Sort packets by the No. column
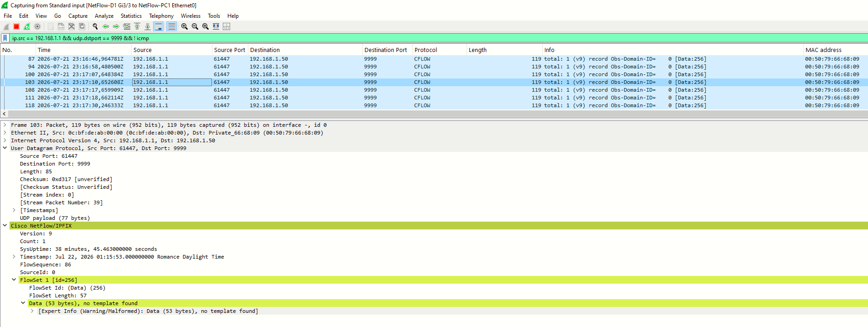 pos(18,50)
